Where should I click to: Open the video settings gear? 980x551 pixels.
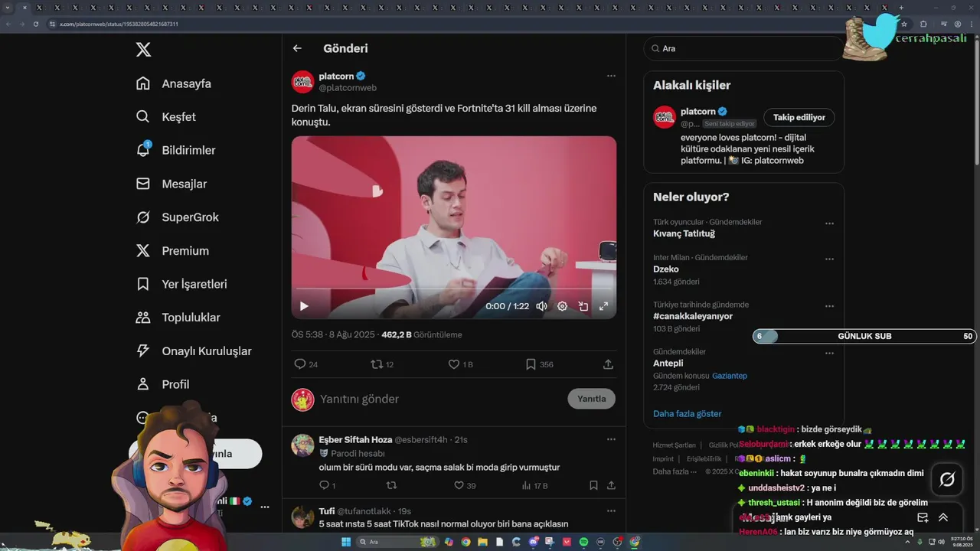[x=562, y=306]
